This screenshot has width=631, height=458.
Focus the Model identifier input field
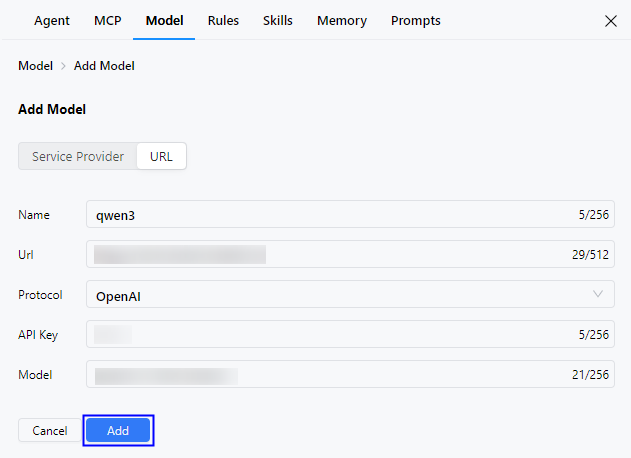pos(320,375)
